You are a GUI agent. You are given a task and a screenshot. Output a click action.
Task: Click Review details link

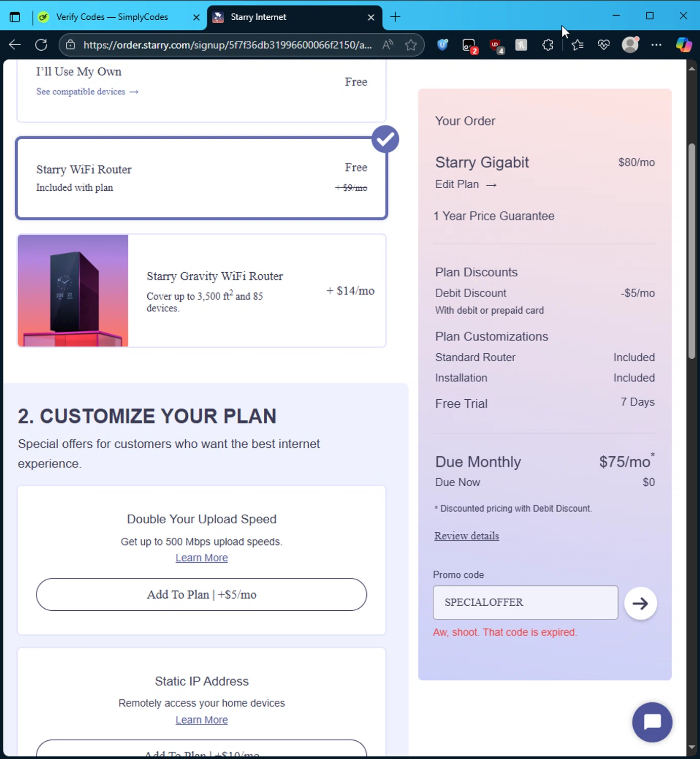pos(467,536)
